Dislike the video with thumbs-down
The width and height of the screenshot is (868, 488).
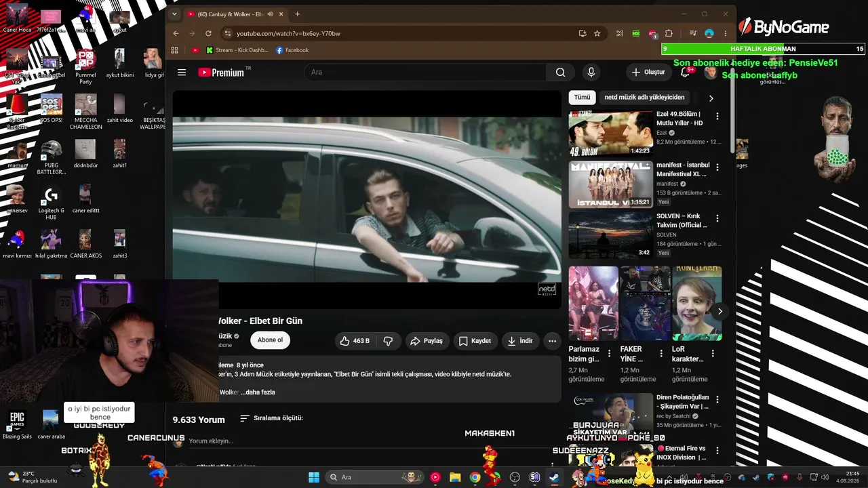click(x=389, y=341)
